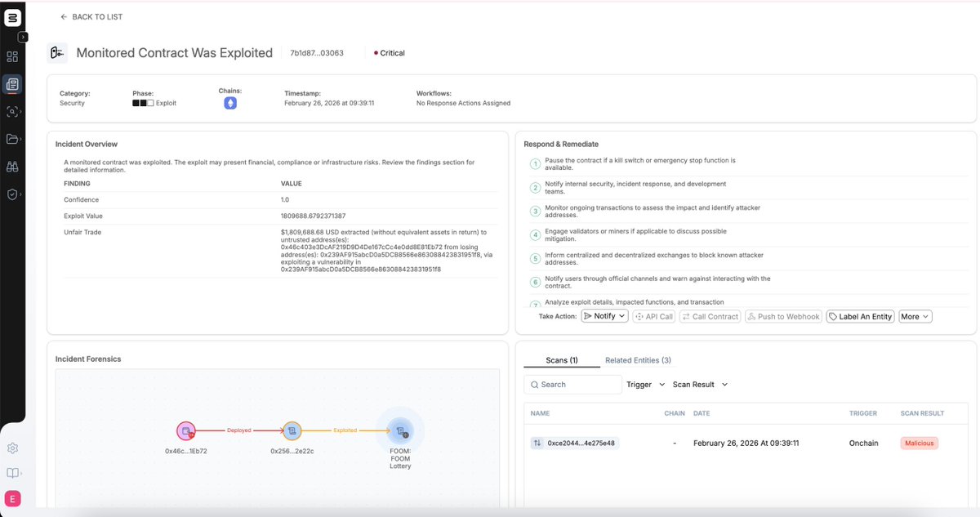Click the SCAN RESULT column header

click(x=922, y=413)
